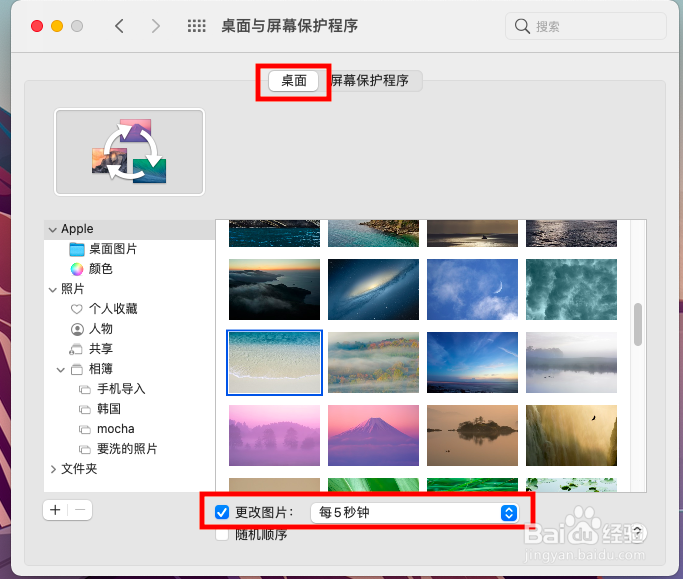Collapse the 照片 section

pyautogui.click(x=53, y=290)
